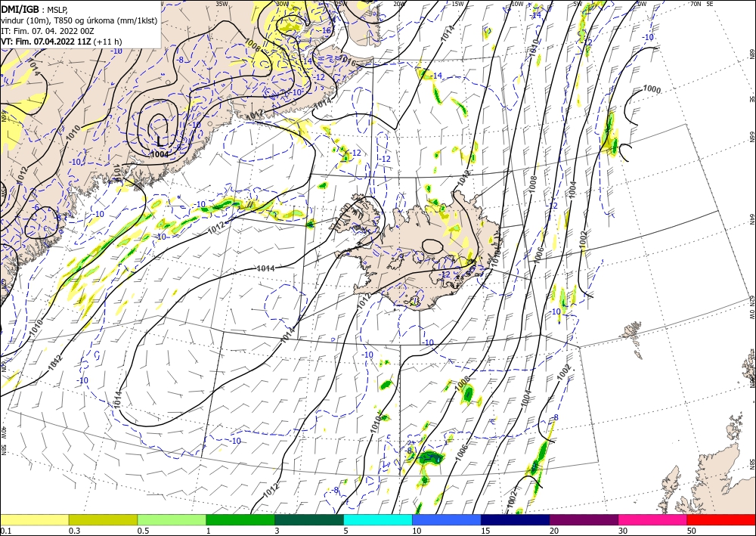The image size is (756, 536).
Task: Click the green 1–3 mm legend swatch
Action: click(240, 519)
